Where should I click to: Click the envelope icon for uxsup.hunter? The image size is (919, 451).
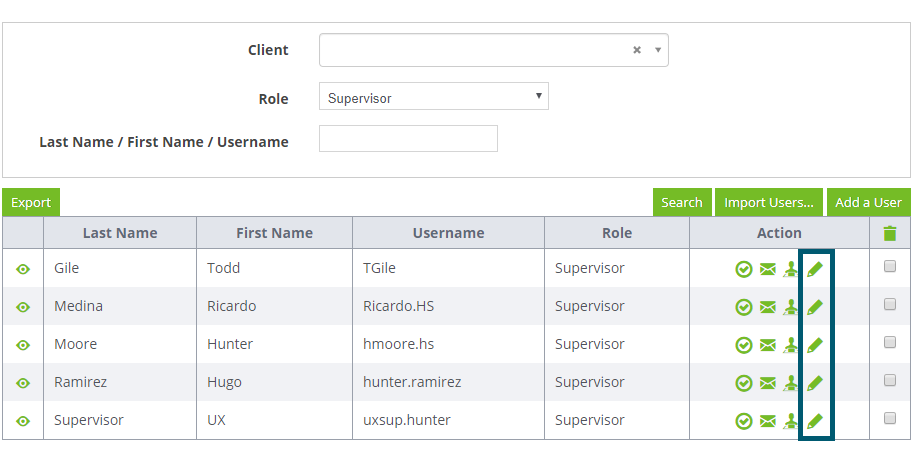pos(768,421)
